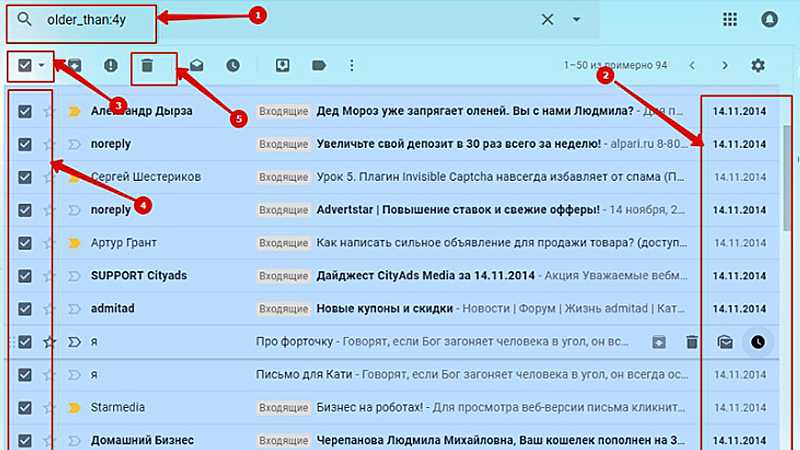Uncheck the admitad message checkbox
Screen dimensions: 800x450
click(x=24, y=309)
